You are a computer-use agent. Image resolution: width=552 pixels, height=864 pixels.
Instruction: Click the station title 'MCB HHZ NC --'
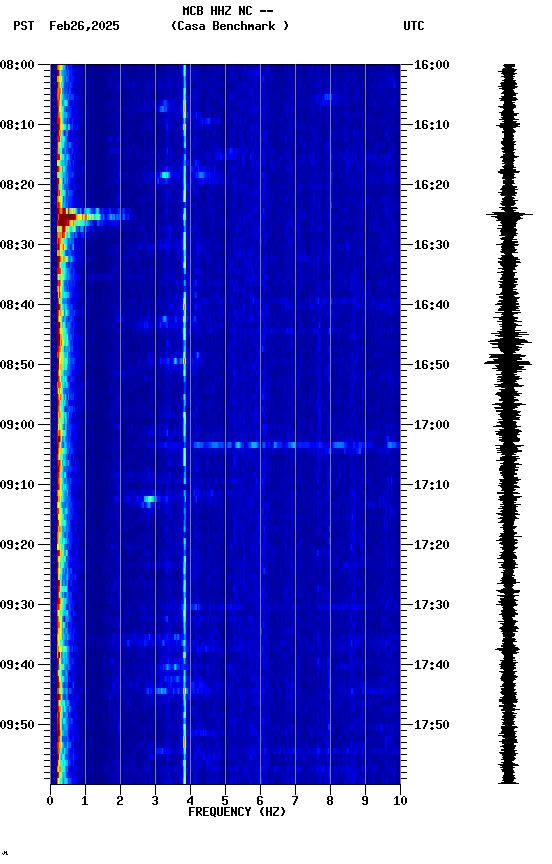[228, 11]
